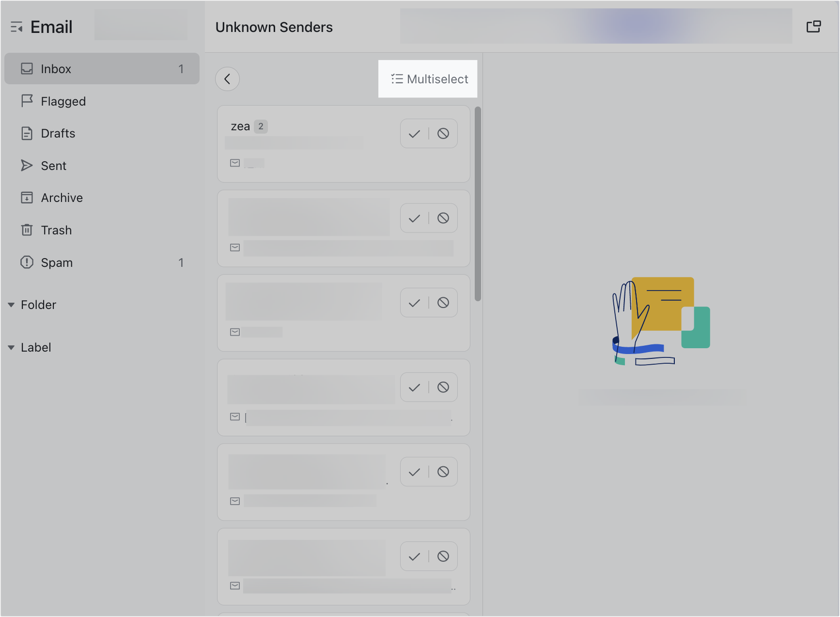Viewport: 840px width, 617px height.
Task: Block the fourth unknown sender
Action: pyautogui.click(x=443, y=387)
